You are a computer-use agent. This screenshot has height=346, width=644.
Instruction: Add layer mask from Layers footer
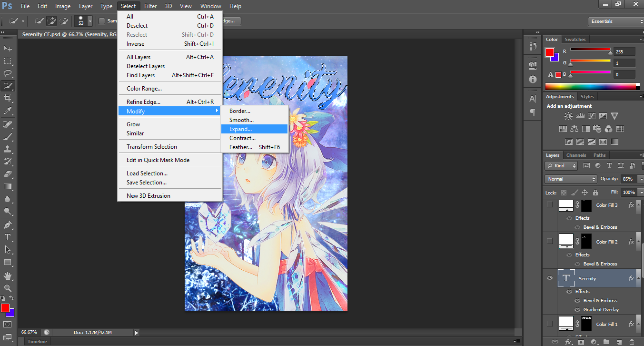[581, 342]
